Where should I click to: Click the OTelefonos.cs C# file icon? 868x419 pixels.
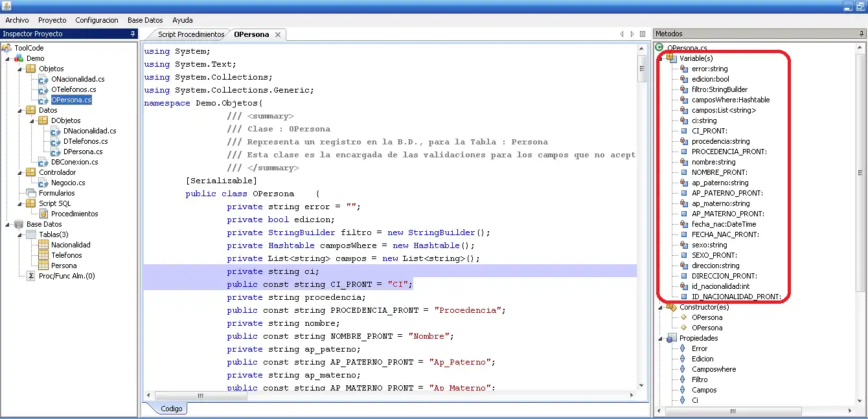tap(43, 89)
